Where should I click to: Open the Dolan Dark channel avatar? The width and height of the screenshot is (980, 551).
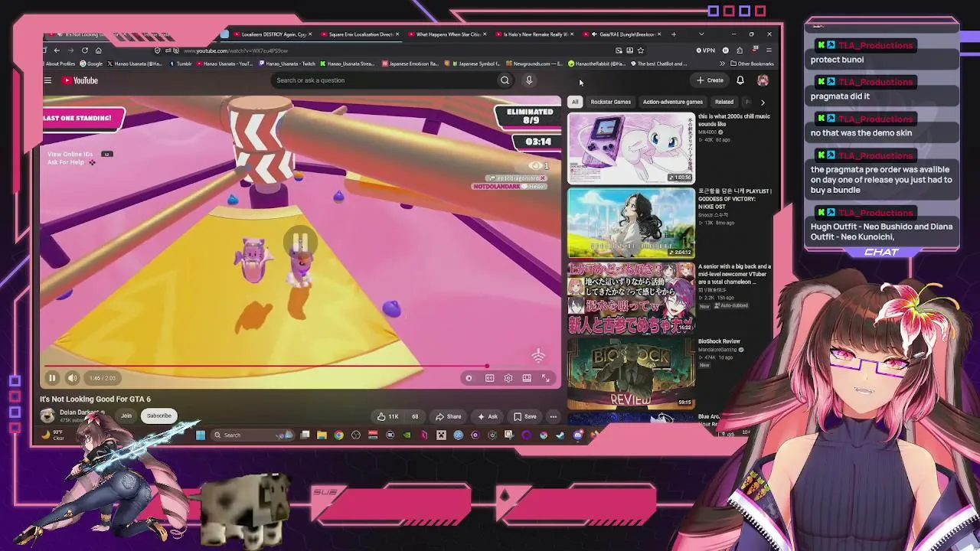click(47, 416)
